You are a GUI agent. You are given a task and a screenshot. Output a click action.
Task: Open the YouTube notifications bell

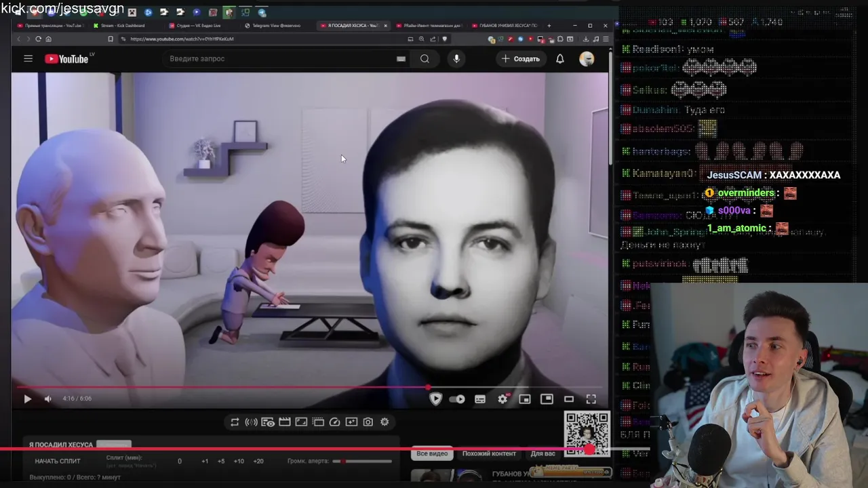click(560, 59)
